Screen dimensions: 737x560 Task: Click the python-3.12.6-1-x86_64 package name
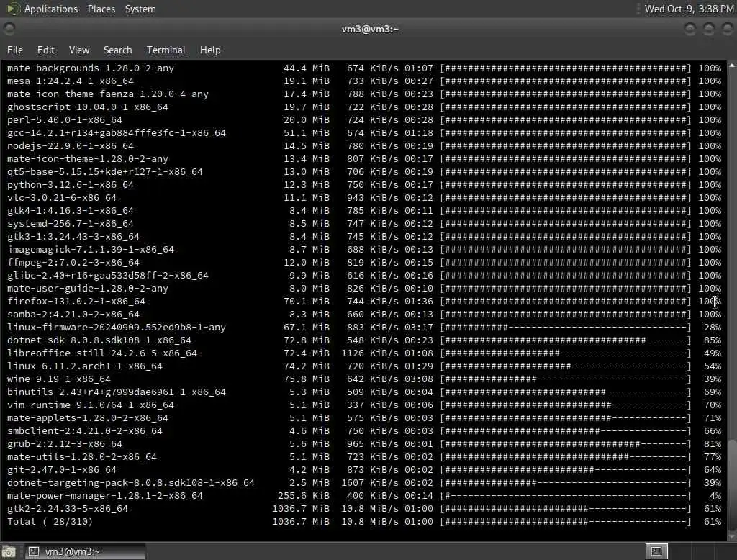[x=71, y=185]
